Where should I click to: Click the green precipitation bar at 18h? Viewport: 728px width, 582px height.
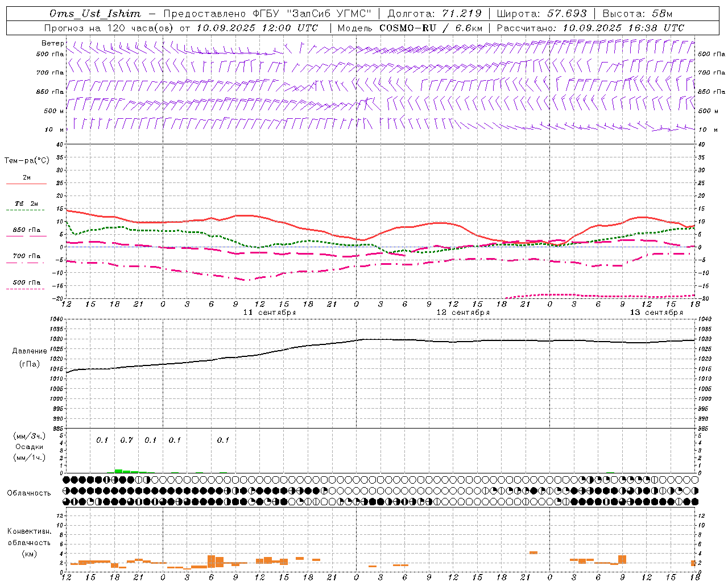(x=118, y=471)
